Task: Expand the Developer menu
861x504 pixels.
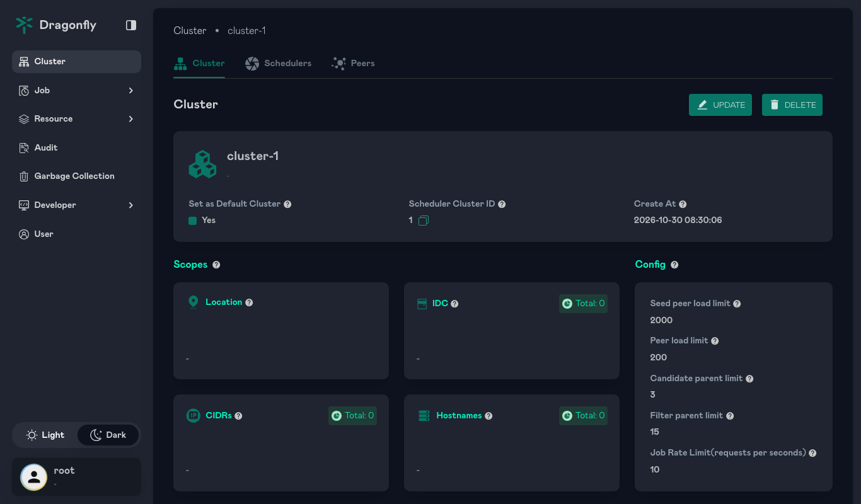Action: tap(76, 205)
